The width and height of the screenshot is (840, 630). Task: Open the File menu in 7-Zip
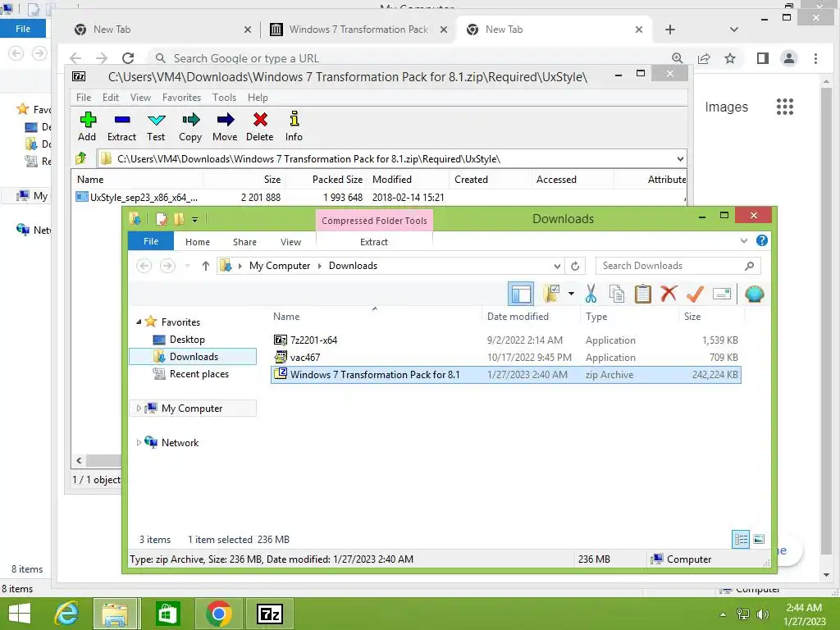pos(84,98)
